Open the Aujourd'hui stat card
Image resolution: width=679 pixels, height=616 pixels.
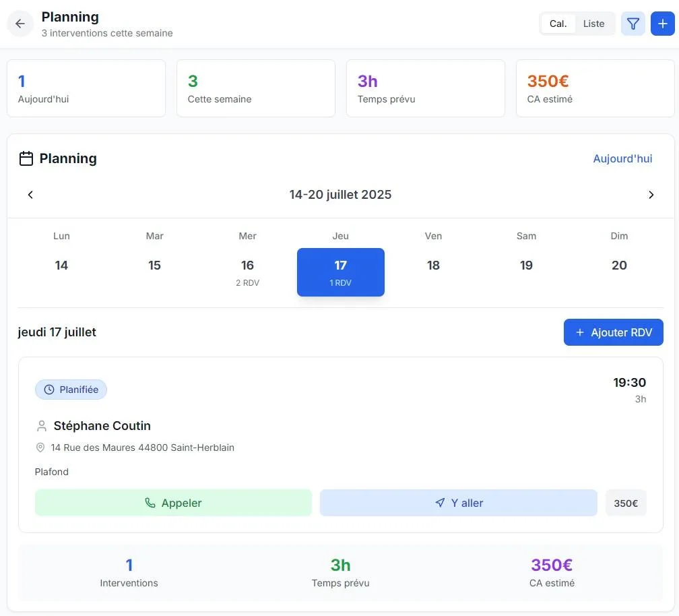pyautogui.click(x=86, y=88)
